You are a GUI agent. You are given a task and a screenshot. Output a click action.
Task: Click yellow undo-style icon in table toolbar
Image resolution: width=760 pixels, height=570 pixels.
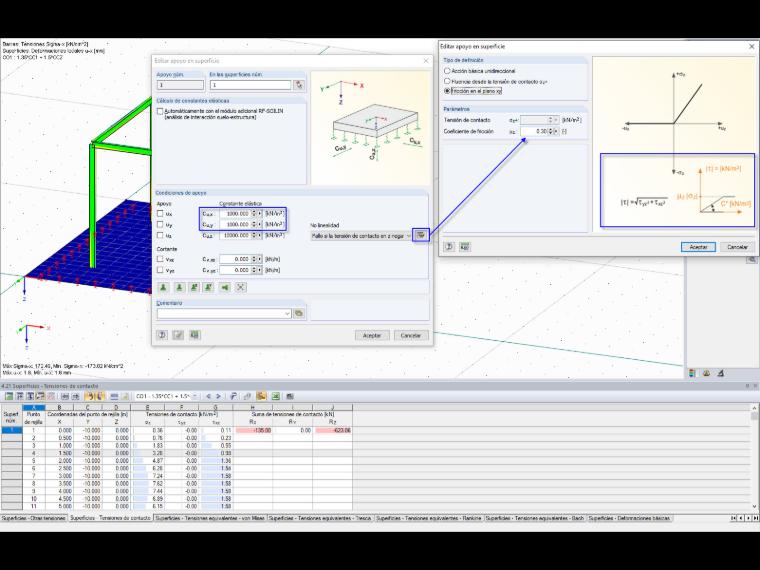coord(90,396)
